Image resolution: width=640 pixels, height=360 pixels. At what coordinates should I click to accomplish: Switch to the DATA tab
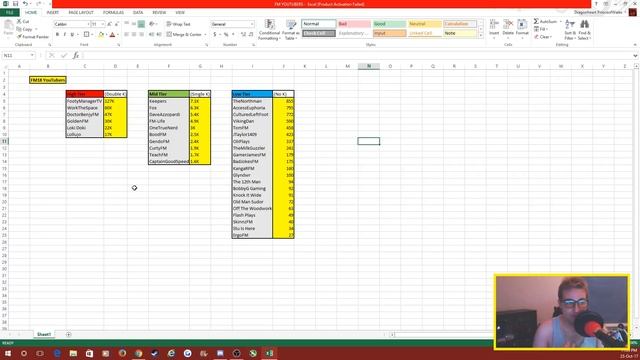tap(138, 13)
